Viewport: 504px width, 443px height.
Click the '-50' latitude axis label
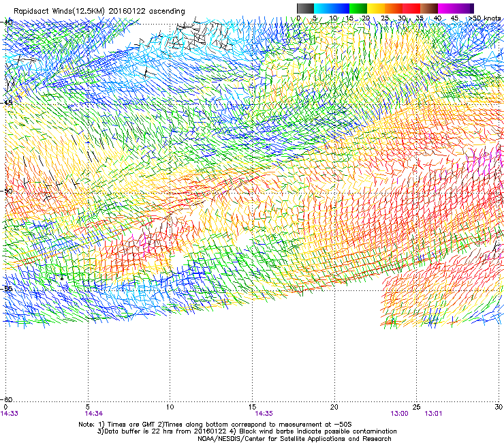coord(6,191)
